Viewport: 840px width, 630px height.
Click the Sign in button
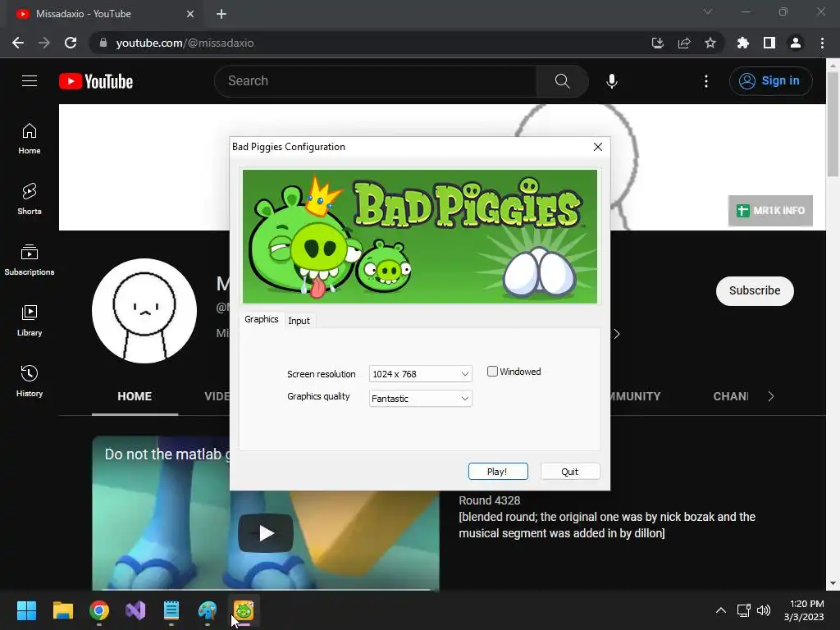(x=770, y=81)
